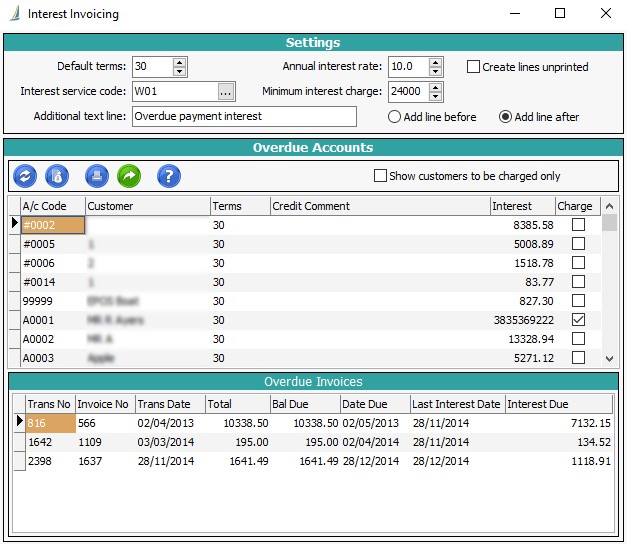Click the printer icon in toolbar

(96, 176)
